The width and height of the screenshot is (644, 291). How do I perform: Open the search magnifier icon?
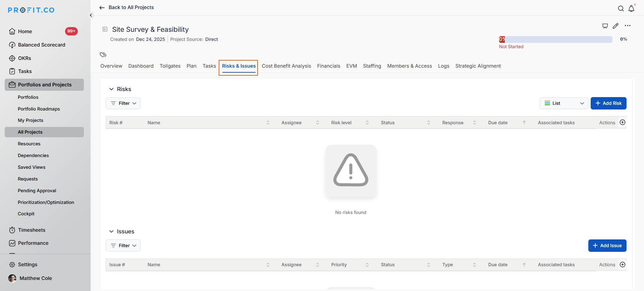[x=621, y=8]
